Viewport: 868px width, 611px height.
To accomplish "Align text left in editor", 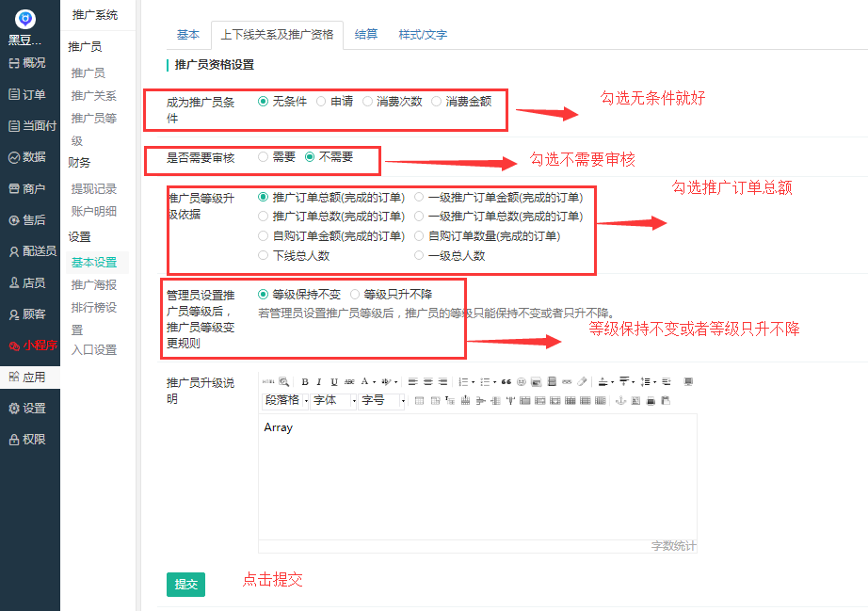I will (x=413, y=382).
